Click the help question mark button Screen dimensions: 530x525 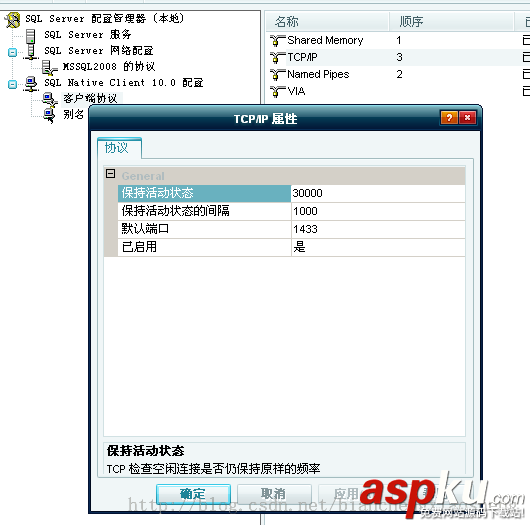[449, 118]
